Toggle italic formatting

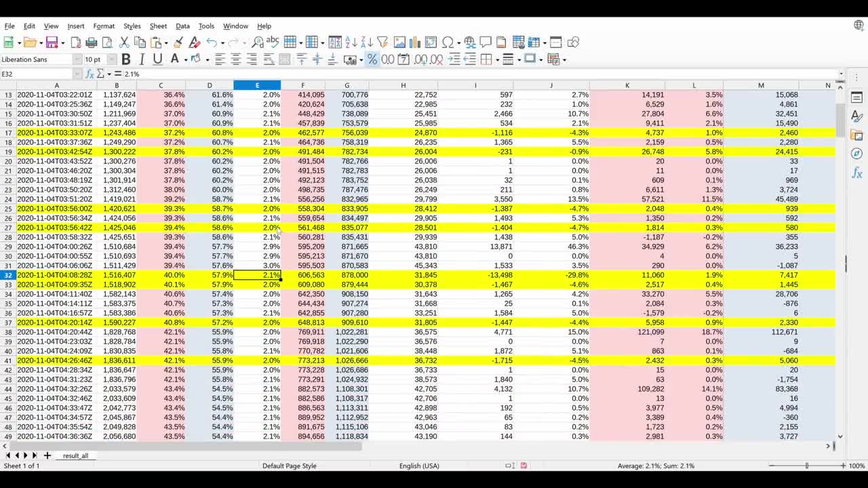142,60
